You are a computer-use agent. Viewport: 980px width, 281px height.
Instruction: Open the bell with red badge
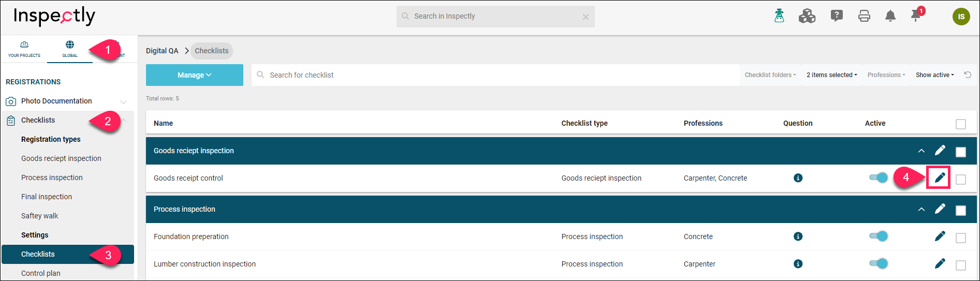pyautogui.click(x=917, y=14)
